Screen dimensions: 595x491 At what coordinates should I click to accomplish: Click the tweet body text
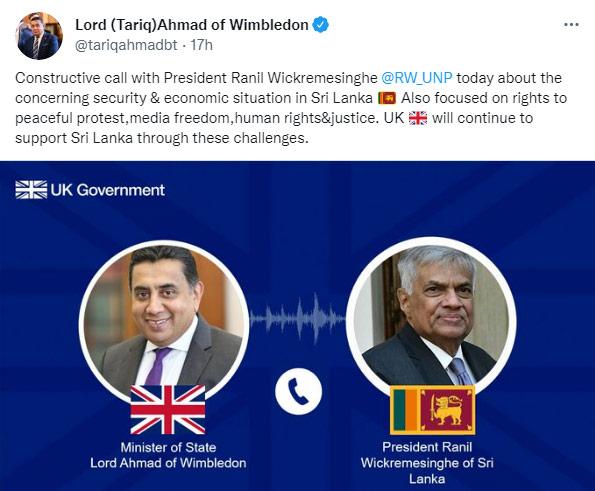tap(291, 108)
